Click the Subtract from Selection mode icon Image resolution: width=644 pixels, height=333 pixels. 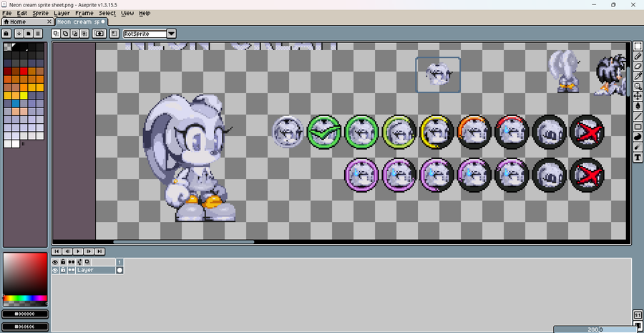click(74, 34)
